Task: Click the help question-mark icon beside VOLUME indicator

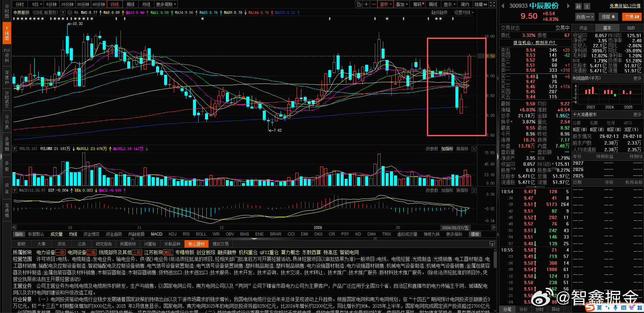Action: click(x=14, y=149)
